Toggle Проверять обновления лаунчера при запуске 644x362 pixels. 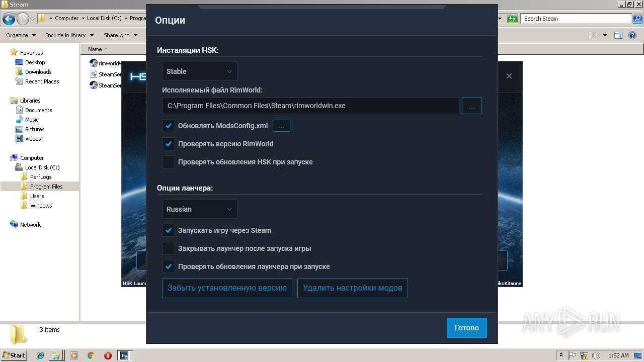pos(169,266)
